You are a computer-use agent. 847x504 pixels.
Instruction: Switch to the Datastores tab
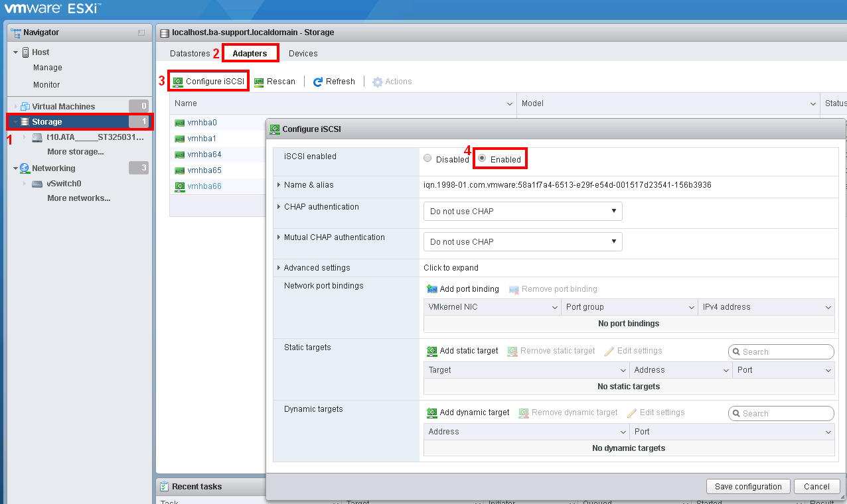tap(190, 53)
